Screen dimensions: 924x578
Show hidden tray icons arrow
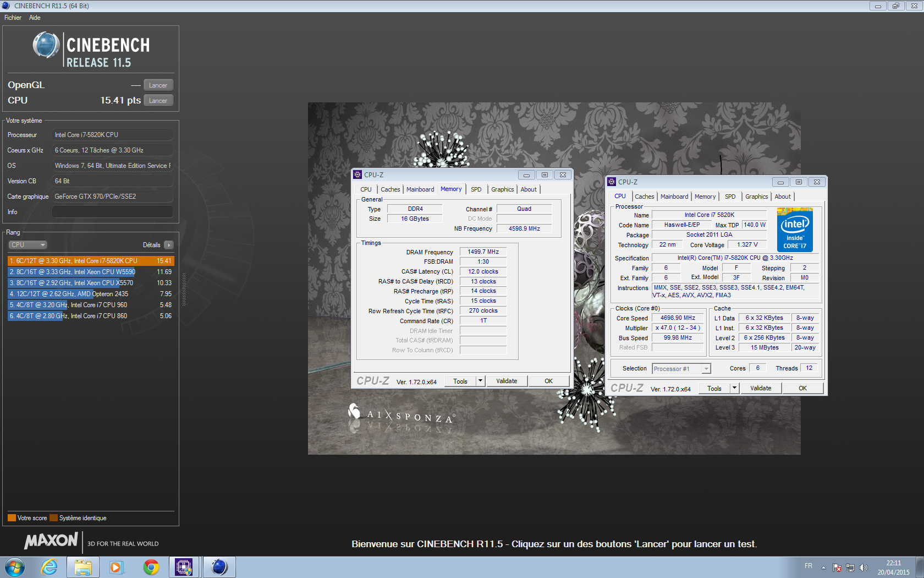(823, 568)
